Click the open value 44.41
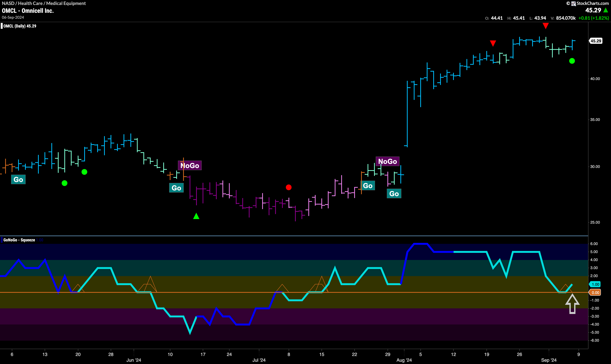611x364 pixels. pyautogui.click(x=497, y=18)
